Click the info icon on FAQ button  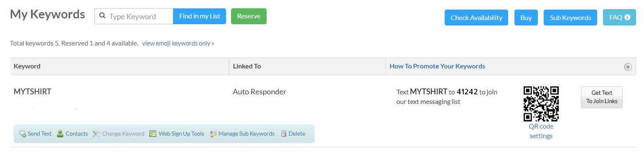pyautogui.click(x=627, y=18)
